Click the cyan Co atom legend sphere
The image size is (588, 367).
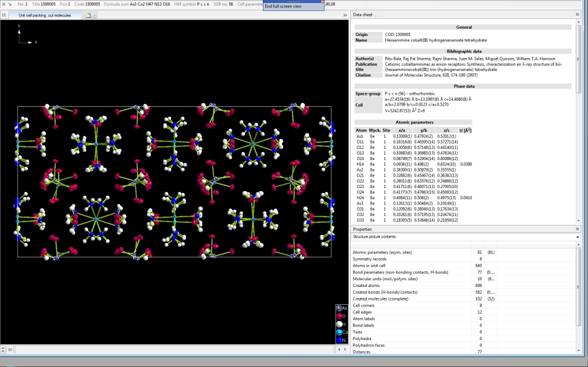click(338, 332)
